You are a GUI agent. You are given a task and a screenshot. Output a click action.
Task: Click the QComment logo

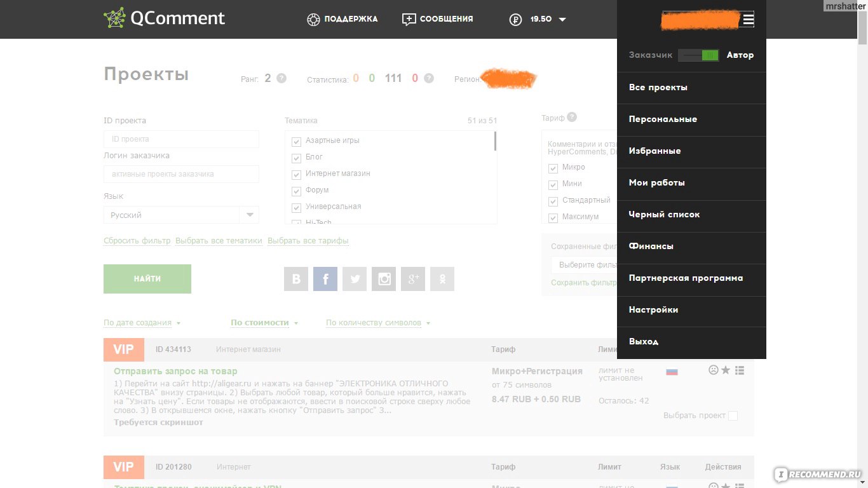click(x=164, y=18)
